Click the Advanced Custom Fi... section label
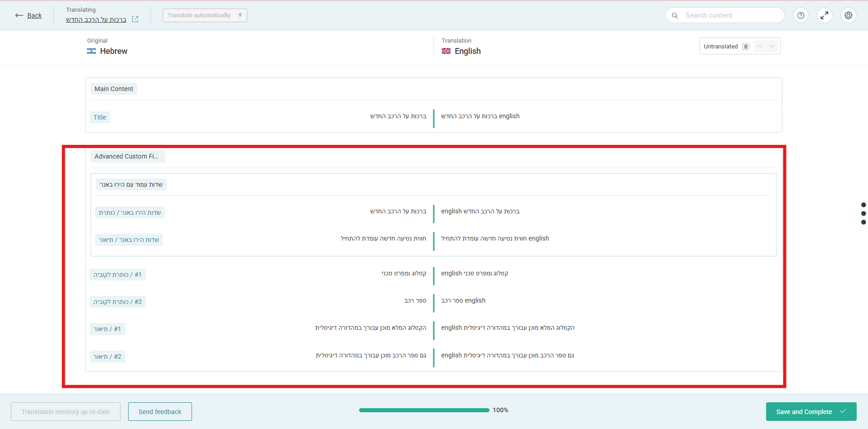 coord(128,156)
